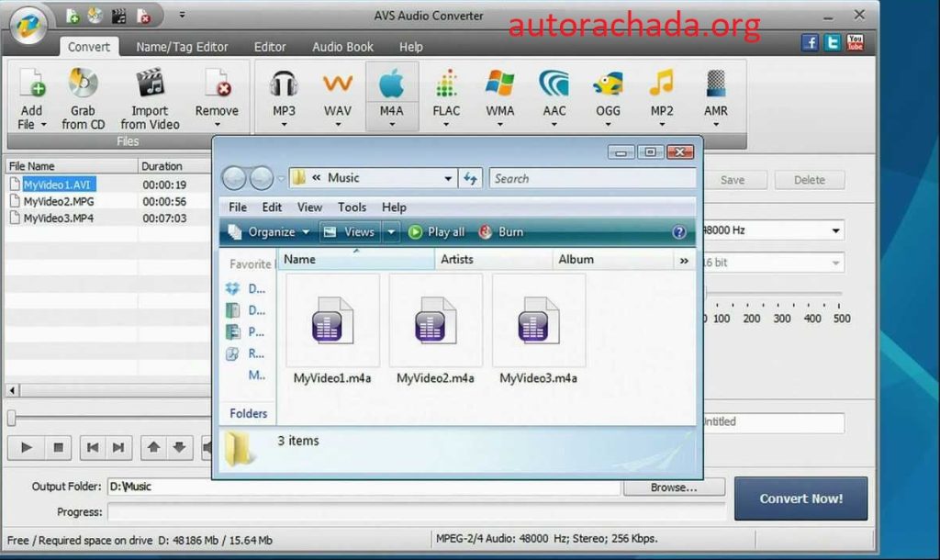Select AAC output format
Image resolution: width=940 pixels, height=560 pixels.
(x=554, y=95)
